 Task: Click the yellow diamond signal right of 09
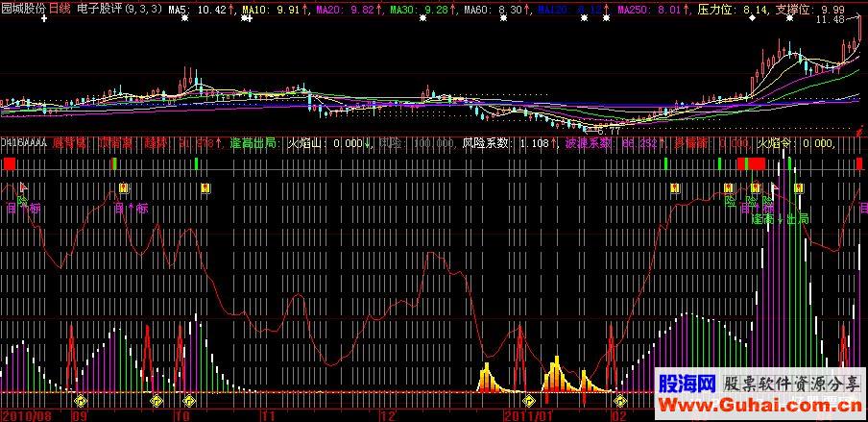click(x=81, y=399)
